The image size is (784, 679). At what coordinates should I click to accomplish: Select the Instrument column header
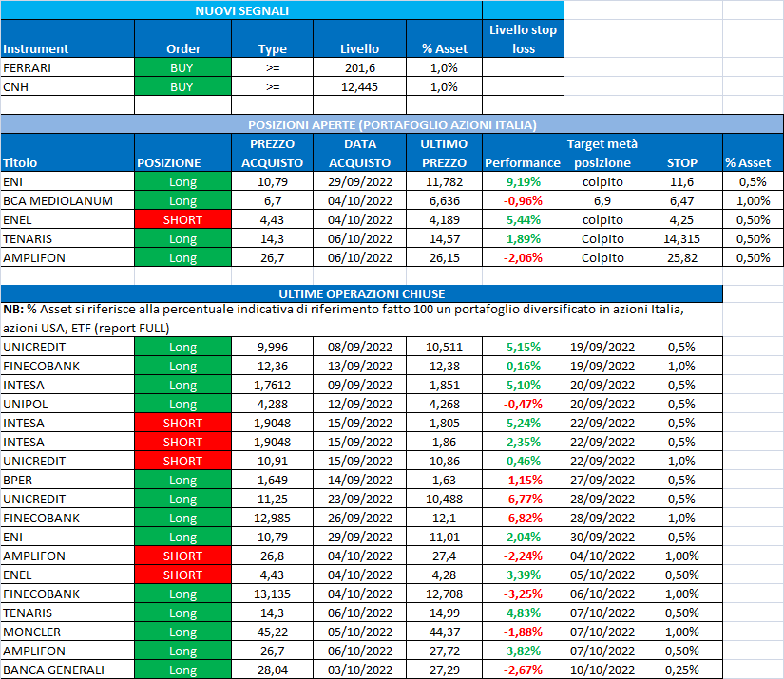(x=67, y=39)
